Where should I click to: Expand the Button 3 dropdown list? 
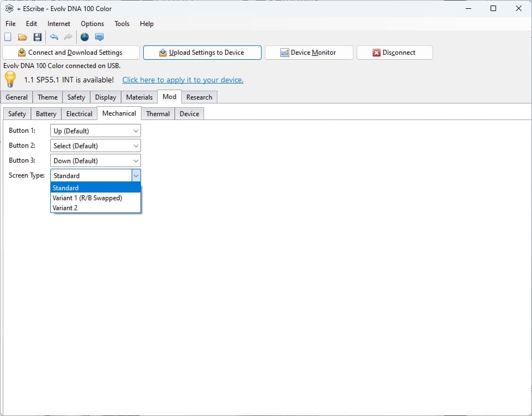pyautogui.click(x=136, y=160)
